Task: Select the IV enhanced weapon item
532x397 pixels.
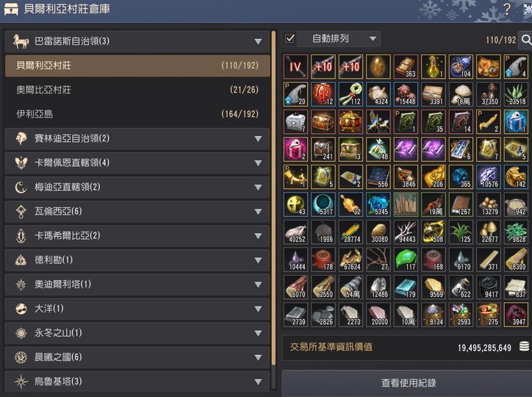Action: click(295, 66)
